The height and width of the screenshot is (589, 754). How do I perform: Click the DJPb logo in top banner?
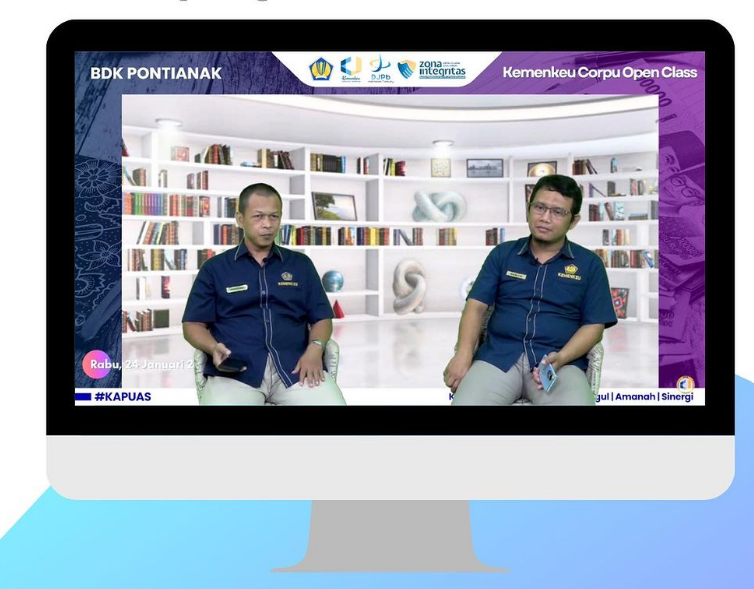click(380, 70)
